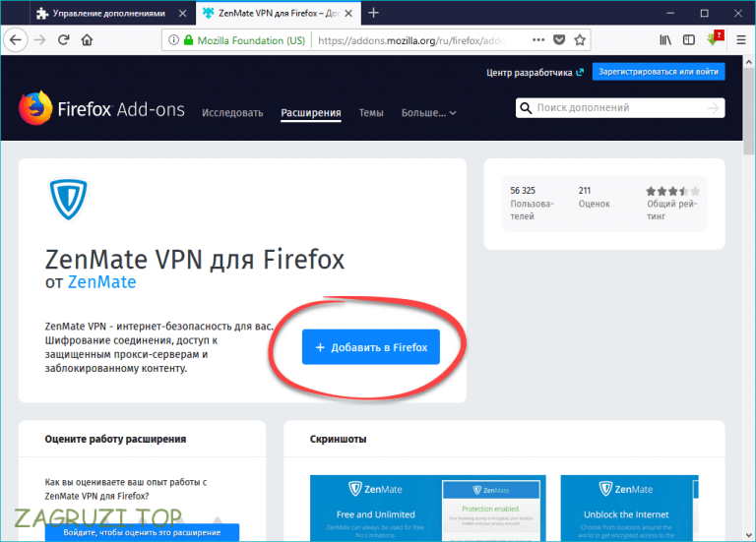The image size is (756, 542).
Task: Click ZenMate VPN для Firefox title
Action: tap(195, 260)
